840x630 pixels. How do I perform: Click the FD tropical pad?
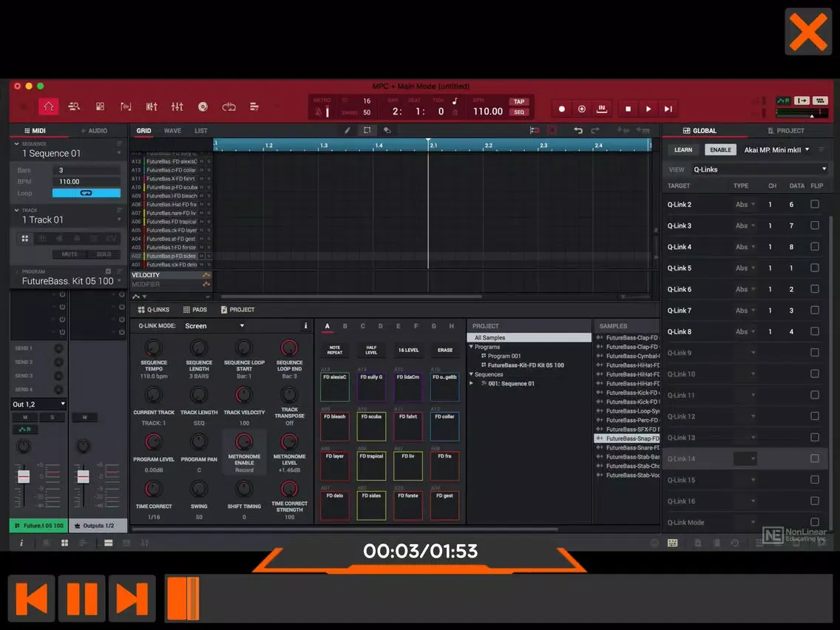(x=371, y=466)
